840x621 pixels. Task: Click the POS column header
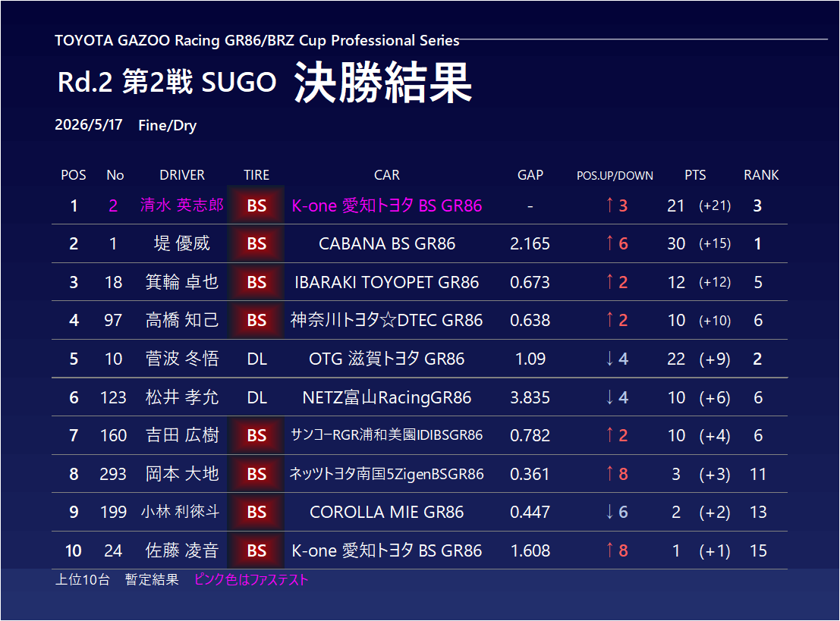[x=74, y=175]
